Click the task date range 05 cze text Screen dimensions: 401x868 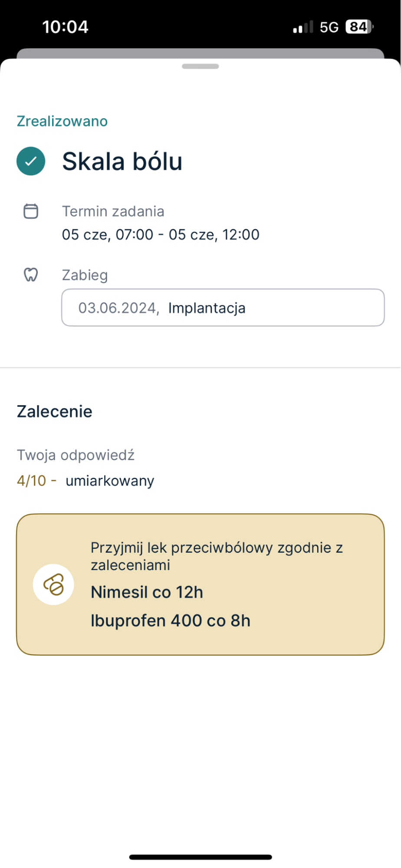click(161, 234)
